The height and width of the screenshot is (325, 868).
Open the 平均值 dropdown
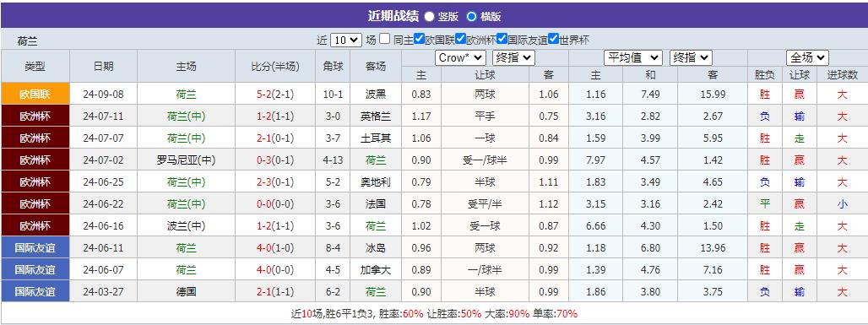tap(632, 57)
